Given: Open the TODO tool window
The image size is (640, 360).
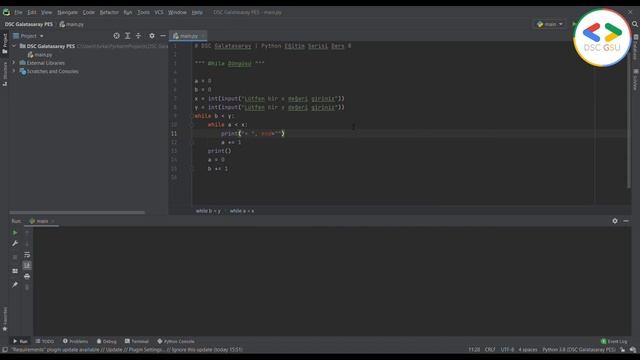Looking at the screenshot, I should coord(44,341).
